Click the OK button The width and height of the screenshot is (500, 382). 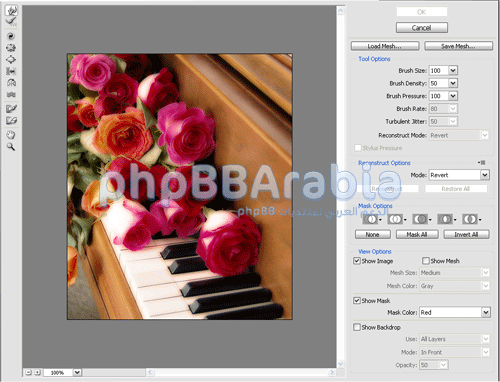(422, 12)
